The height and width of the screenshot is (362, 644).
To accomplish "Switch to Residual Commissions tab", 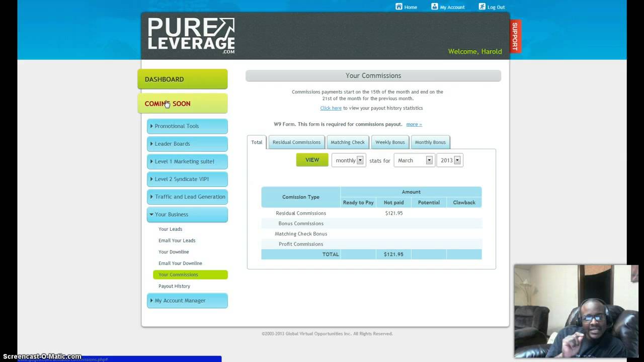I will point(296,142).
